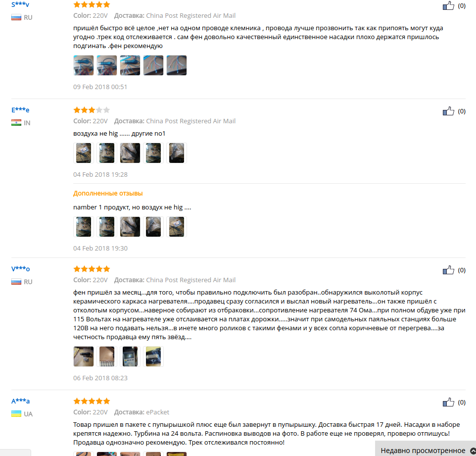This screenshot has width=476, height=456.
Task: Expand the Недавно просмотренное panel
Action: 426,450
